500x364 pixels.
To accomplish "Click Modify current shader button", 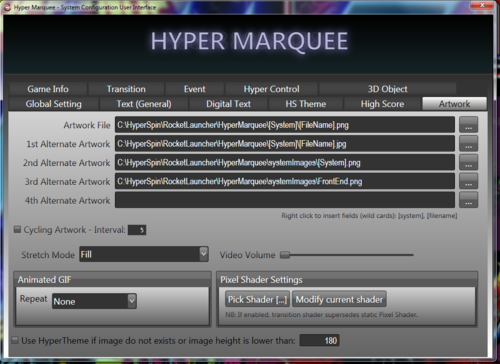I will 339,299.
